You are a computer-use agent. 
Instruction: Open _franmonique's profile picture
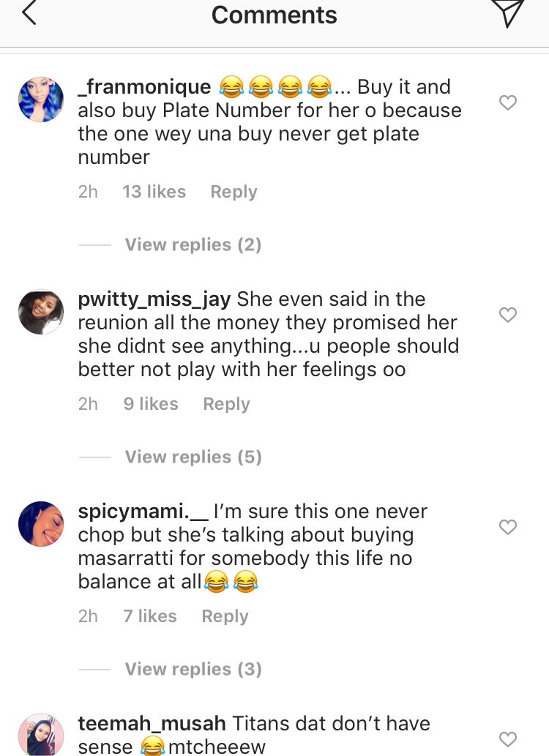pyautogui.click(x=41, y=100)
